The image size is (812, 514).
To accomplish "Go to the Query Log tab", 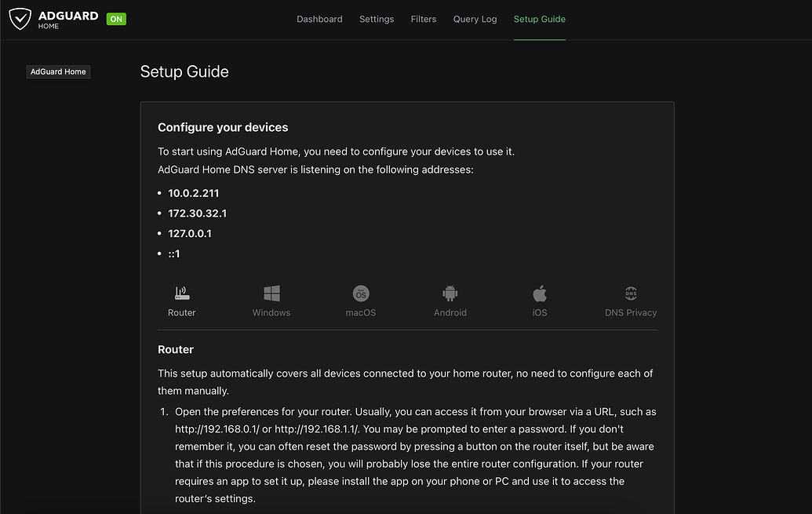I will tap(475, 19).
